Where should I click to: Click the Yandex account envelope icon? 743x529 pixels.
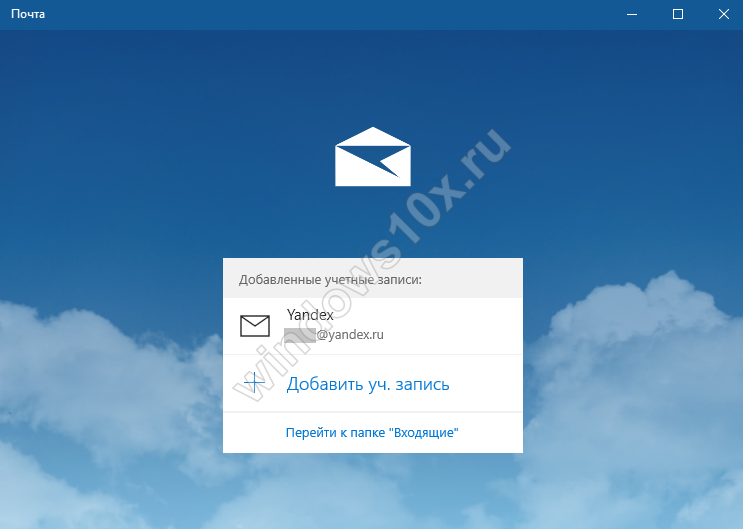[x=255, y=326]
